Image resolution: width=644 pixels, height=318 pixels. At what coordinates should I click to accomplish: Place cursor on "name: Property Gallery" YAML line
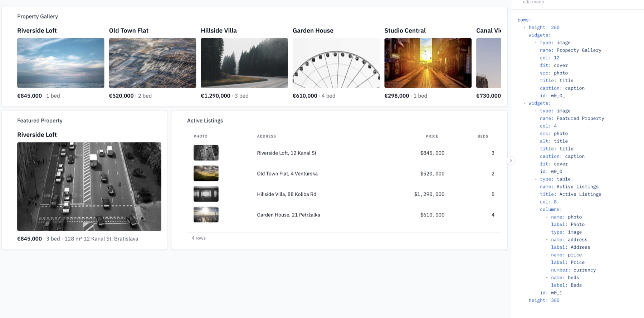click(x=570, y=50)
